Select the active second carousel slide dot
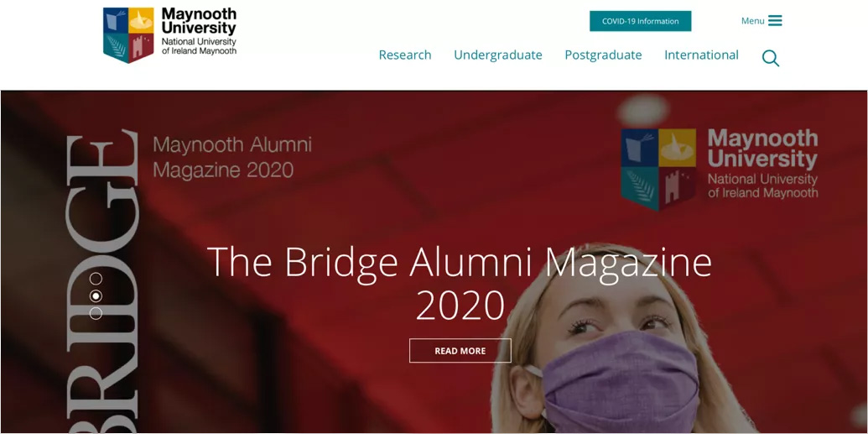The height and width of the screenshot is (434, 868). click(96, 296)
